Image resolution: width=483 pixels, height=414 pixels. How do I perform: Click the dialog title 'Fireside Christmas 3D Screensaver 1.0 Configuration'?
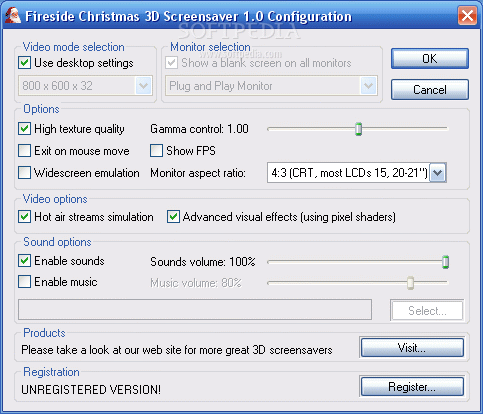(189, 16)
